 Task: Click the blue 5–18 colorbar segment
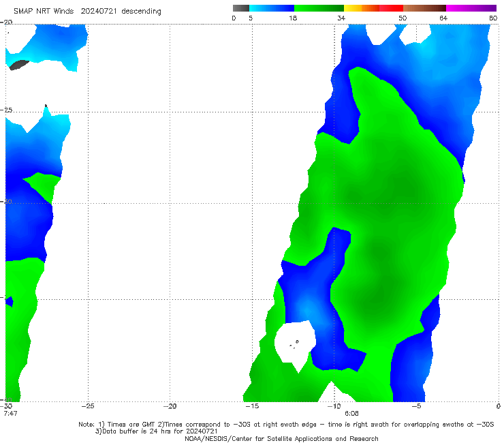[x=272, y=8]
